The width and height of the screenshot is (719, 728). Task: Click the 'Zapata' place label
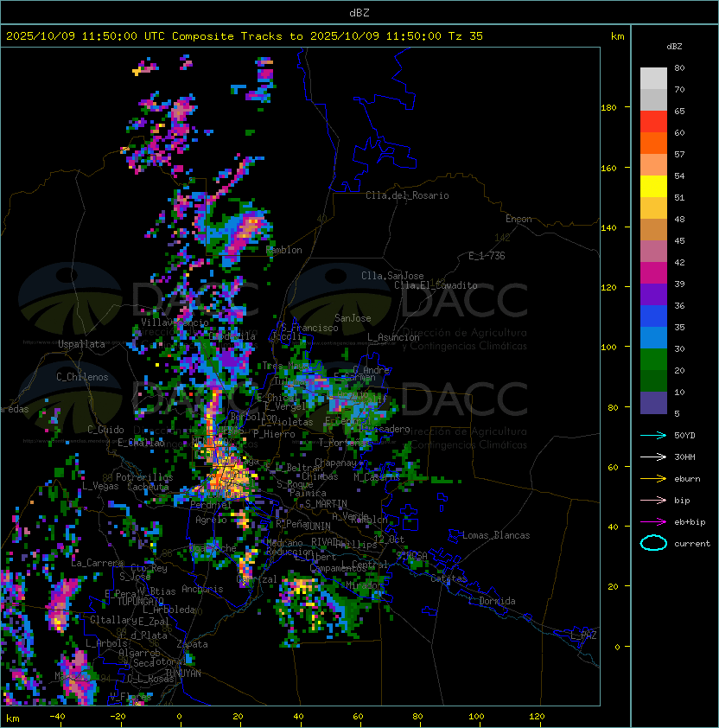click(192, 644)
